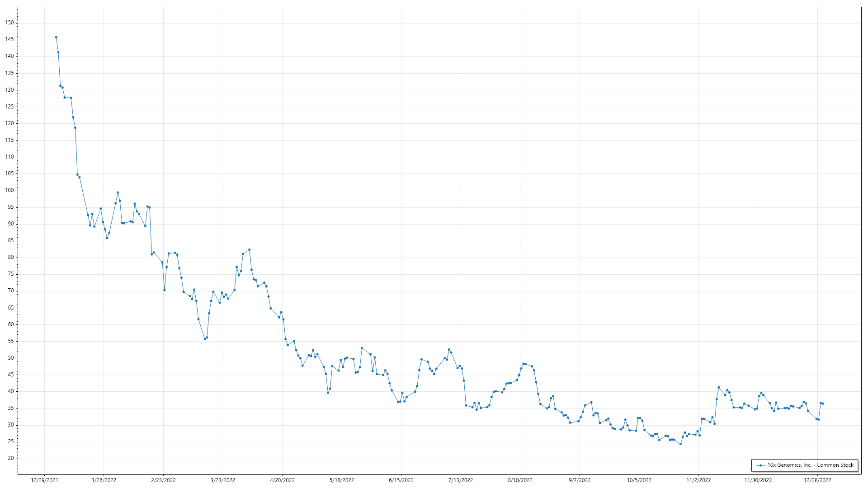The image size is (868, 488).
Task: Click the 12/28/2022 x-axis date label
Action: [817, 480]
